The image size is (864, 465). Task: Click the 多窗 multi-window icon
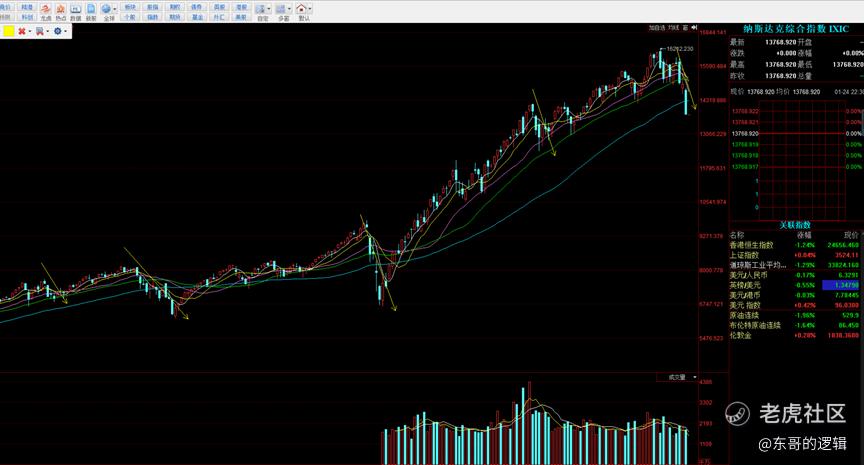point(282,9)
